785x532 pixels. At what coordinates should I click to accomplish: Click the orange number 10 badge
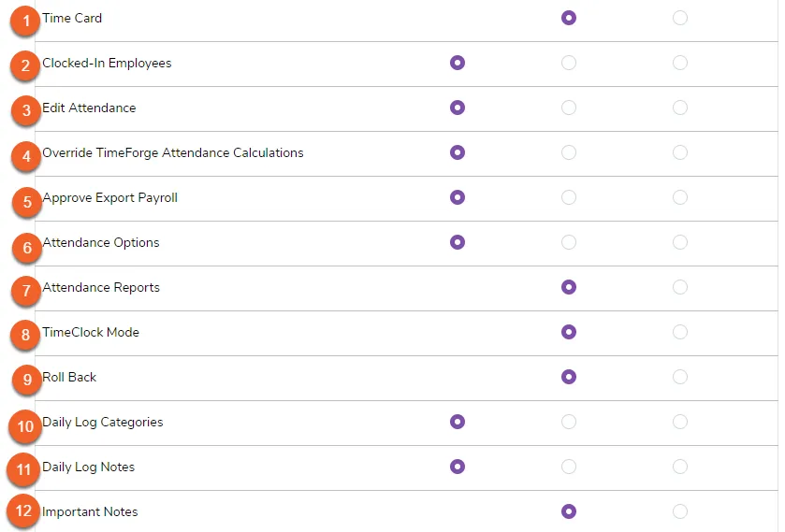[x=25, y=426]
